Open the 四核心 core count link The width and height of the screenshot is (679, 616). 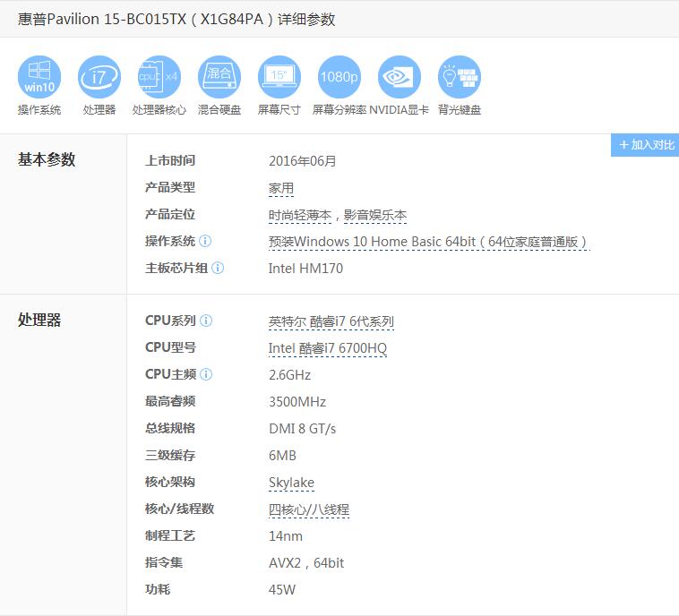(x=287, y=509)
